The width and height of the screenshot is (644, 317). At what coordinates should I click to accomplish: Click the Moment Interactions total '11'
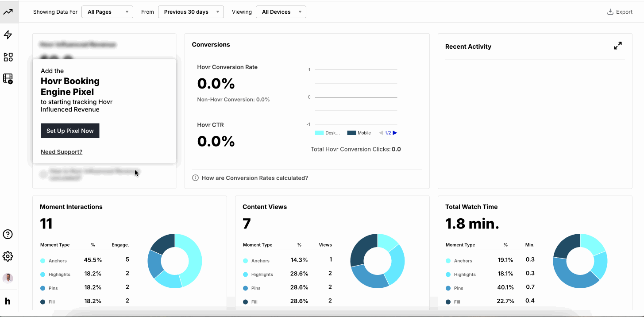point(46,224)
